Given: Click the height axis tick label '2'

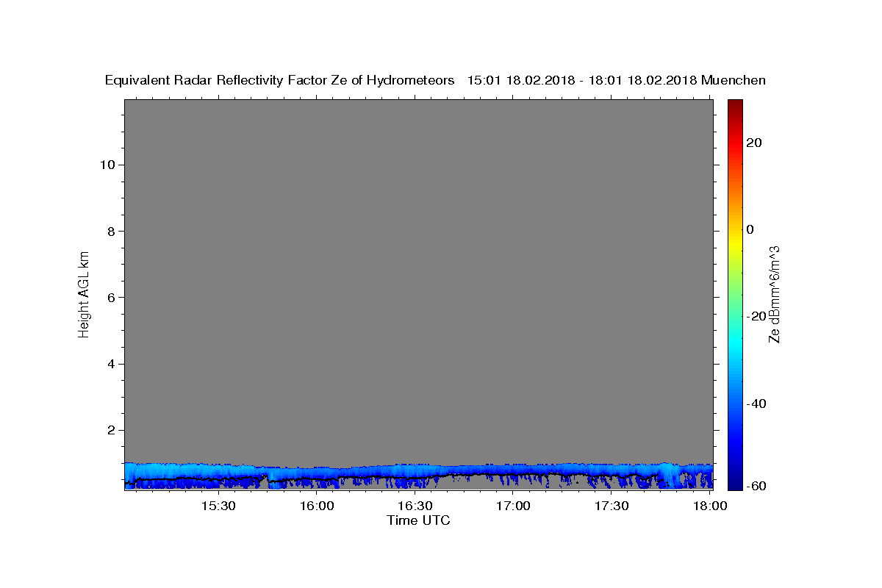Looking at the screenshot, I should (111, 430).
